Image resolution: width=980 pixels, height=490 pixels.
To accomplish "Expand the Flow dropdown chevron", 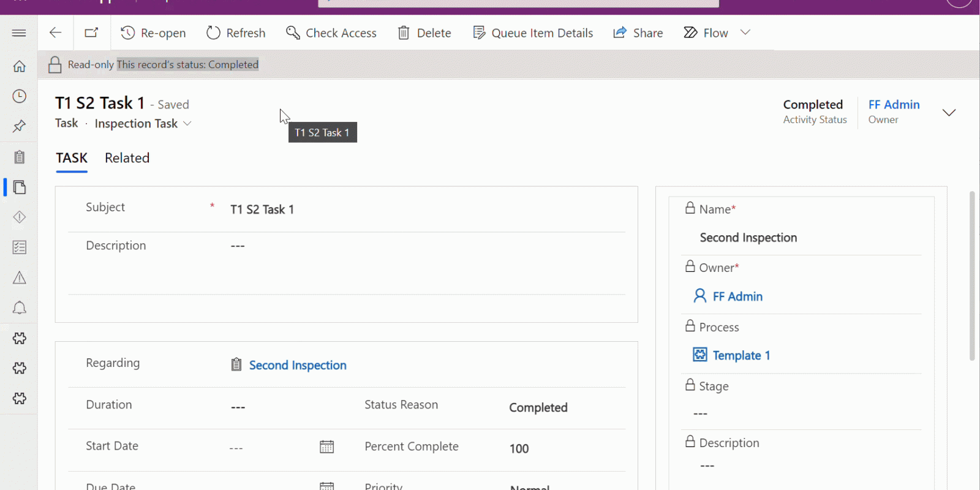I will [x=745, y=32].
